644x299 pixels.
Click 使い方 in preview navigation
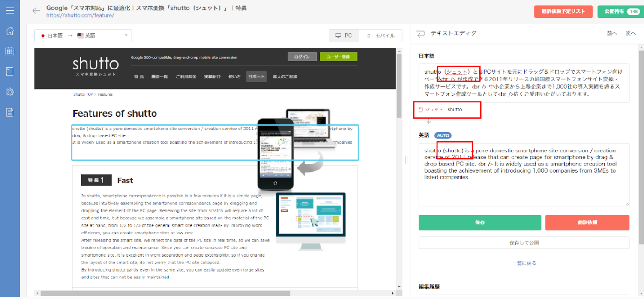(x=234, y=77)
